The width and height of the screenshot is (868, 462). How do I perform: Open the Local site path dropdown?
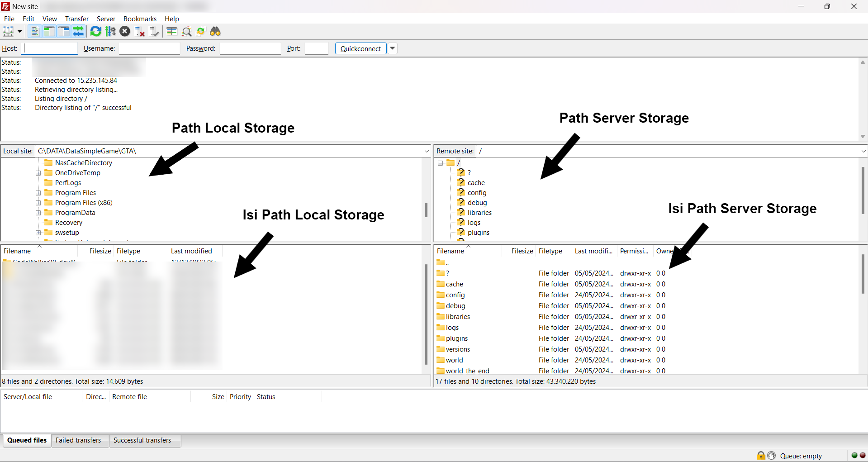pos(426,151)
